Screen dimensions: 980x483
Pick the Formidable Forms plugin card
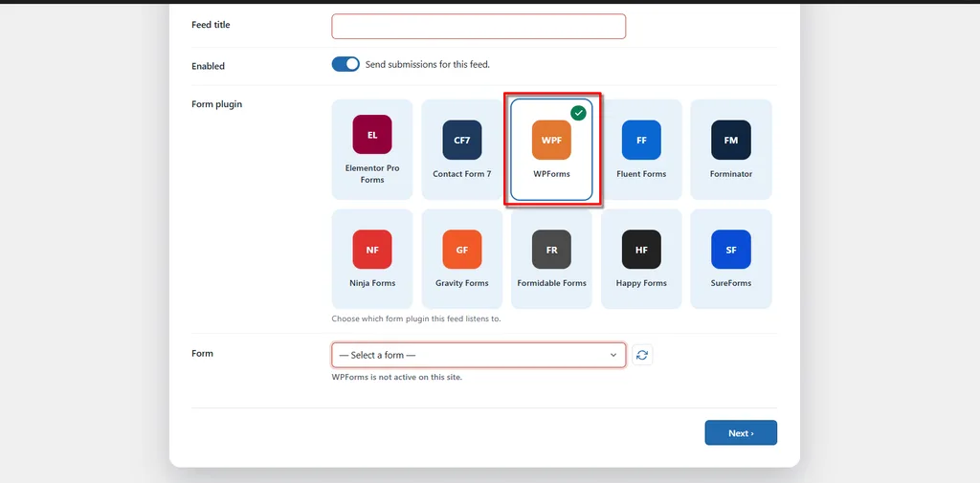coord(551,258)
